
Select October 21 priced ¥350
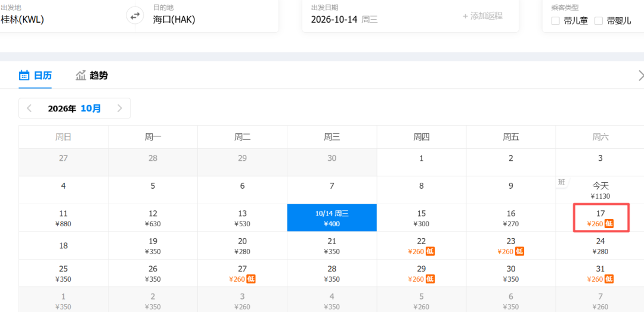[332, 245]
